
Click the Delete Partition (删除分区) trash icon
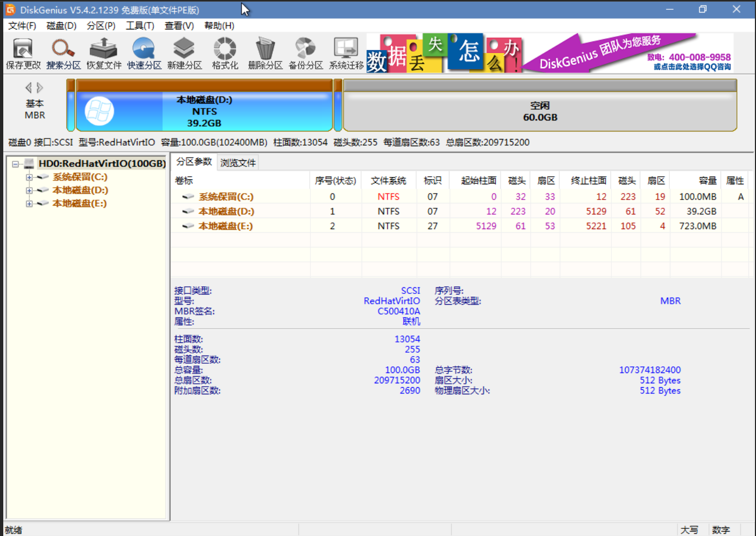(265, 54)
